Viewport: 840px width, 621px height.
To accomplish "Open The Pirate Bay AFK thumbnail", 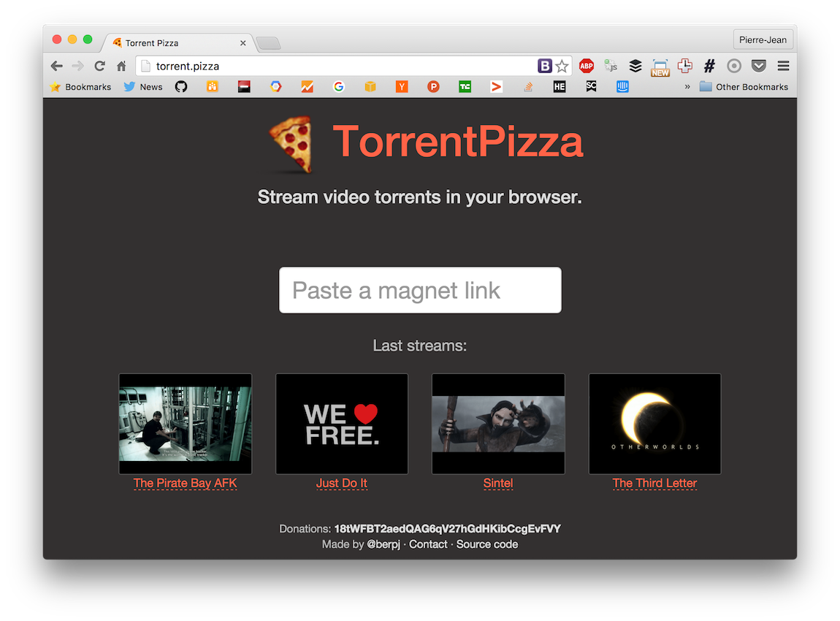I will pyautogui.click(x=186, y=424).
